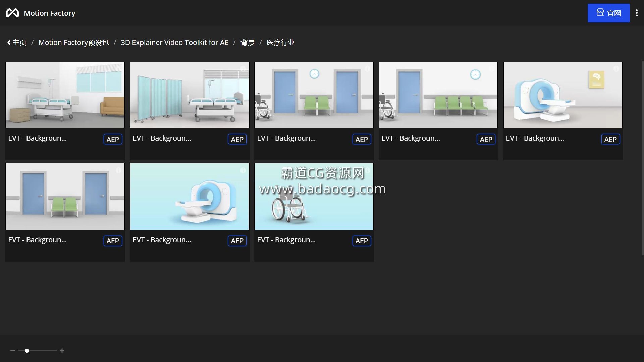This screenshot has width=644, height=362.
Task: Show info icon on wheelchair corridor thumbnail
Action: 367,69
